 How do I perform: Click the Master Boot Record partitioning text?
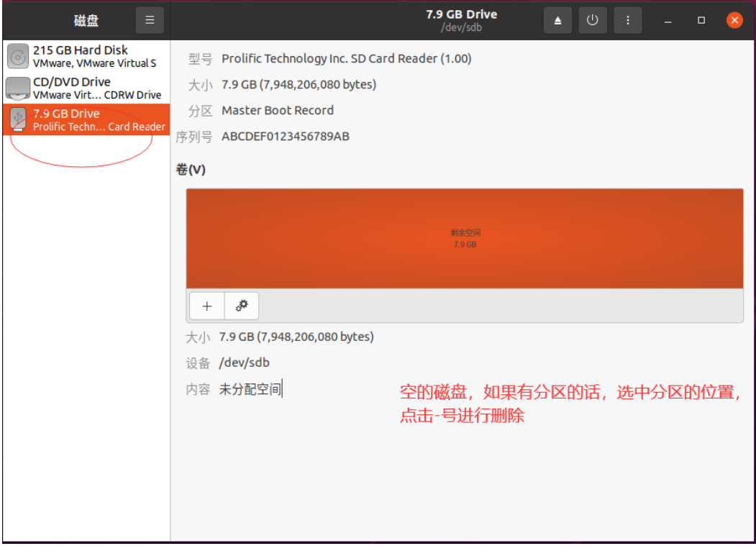click(278, 111)
